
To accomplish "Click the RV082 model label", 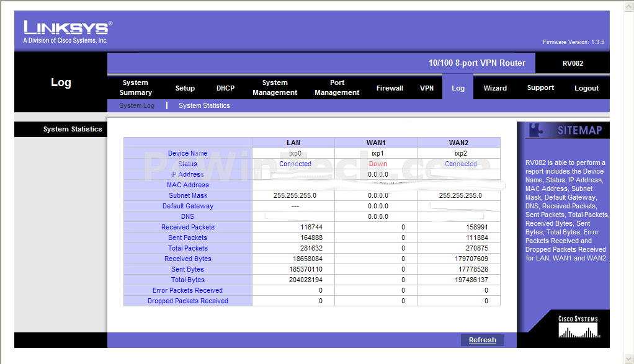I will pos(573,63).
